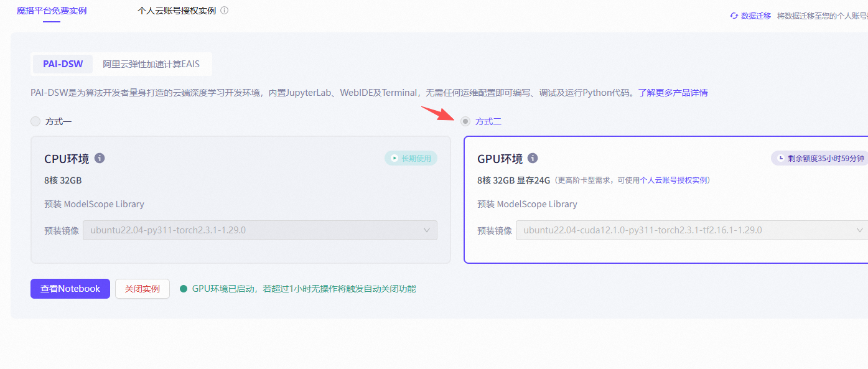This screenshot has width=868, height=369.
Task: Open the CPU 预装镜像 dropdown
Action: (260, 230)
